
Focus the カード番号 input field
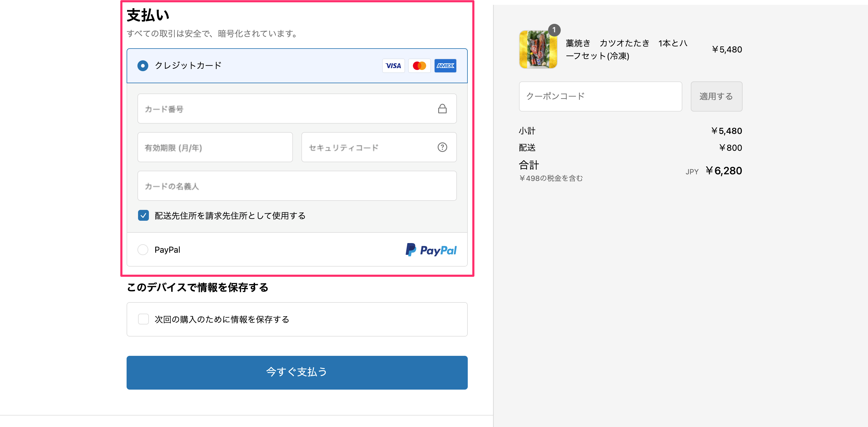click(x=286, y=109)
